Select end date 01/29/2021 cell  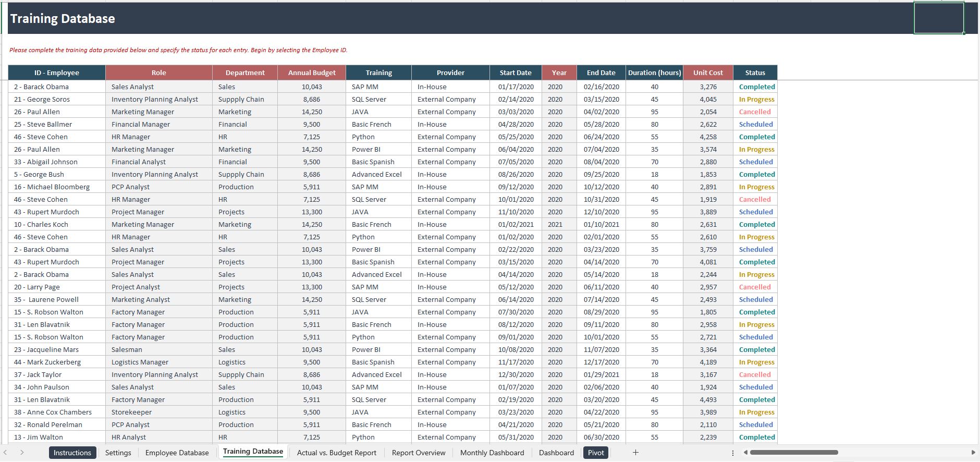(601, 374)
